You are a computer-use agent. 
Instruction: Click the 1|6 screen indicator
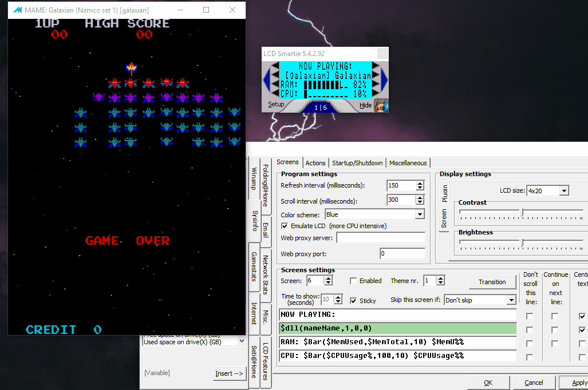coord(321,108)
